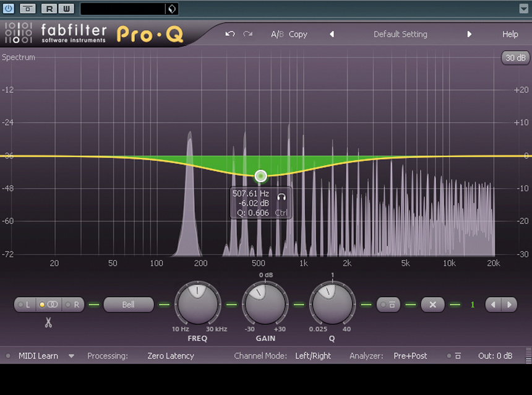Click the host preset field icon
Screen dimensions: 532x395
(172, 9)
